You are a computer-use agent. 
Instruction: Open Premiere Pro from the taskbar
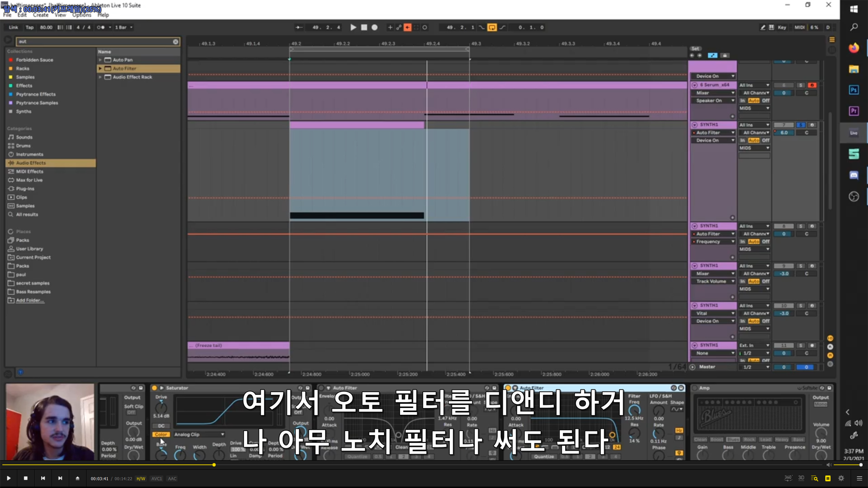(x=854, y=111)
